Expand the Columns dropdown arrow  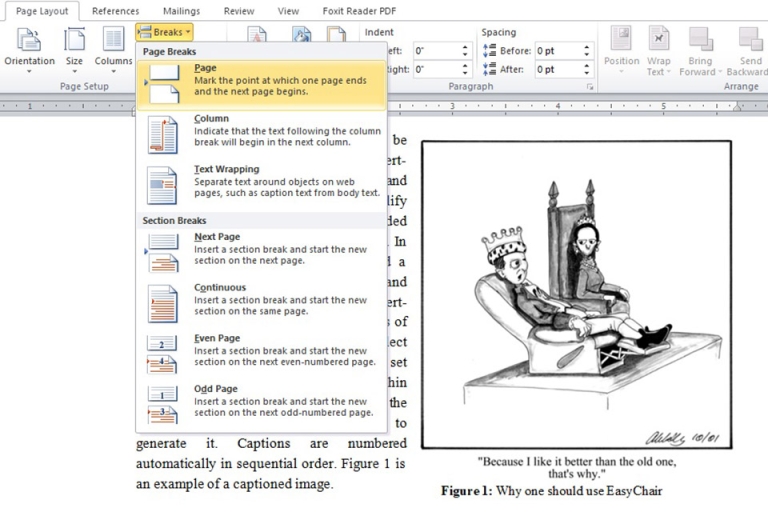coord(113,72)
